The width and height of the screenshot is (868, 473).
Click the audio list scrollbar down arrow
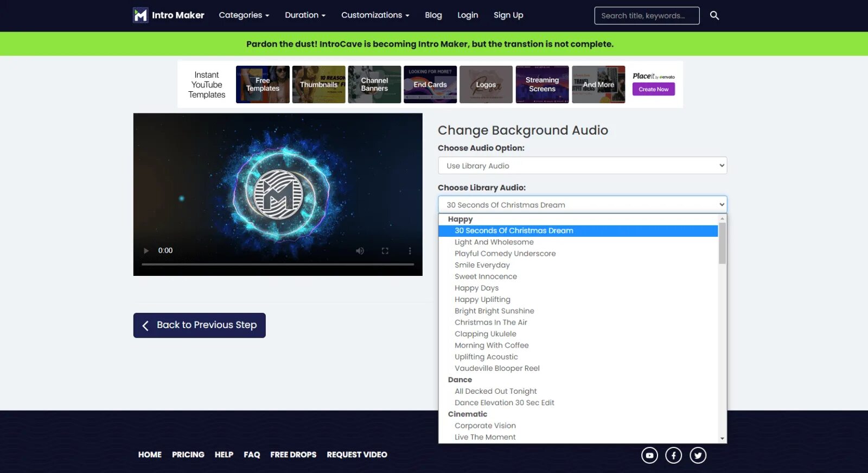pyautogui.click(x=722, y=439)
